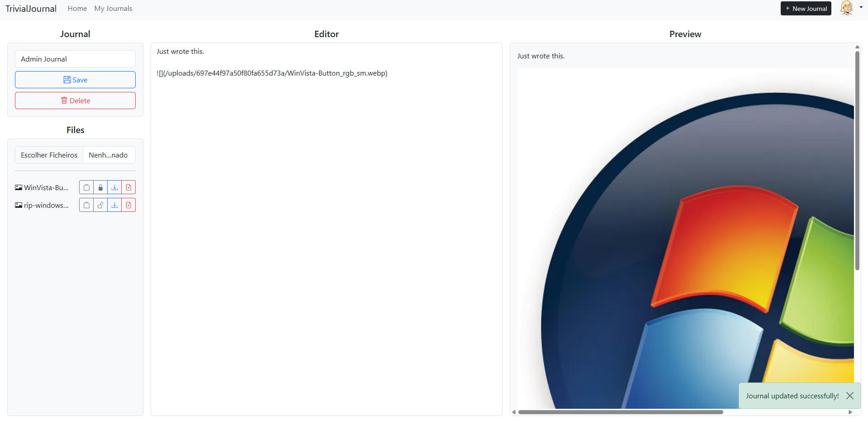
Task: Create a New Journal
Action: click(x=806, y=9)
